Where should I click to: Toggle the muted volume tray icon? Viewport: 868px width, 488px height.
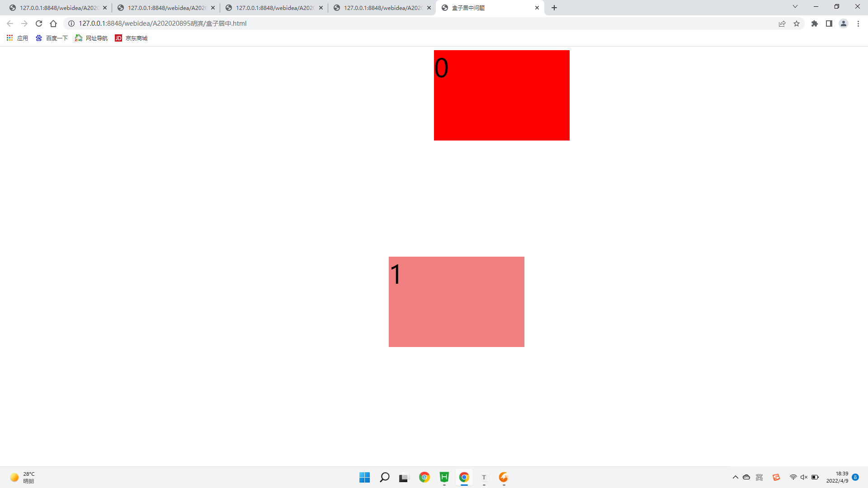pyautogui.click(x=804, y=477)
